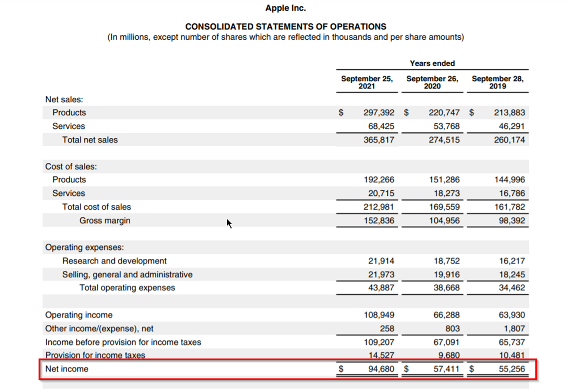Click the 'Total operating expenses' row label
Viewport: 571px width, 392px height.
click(x=127, y=288)
